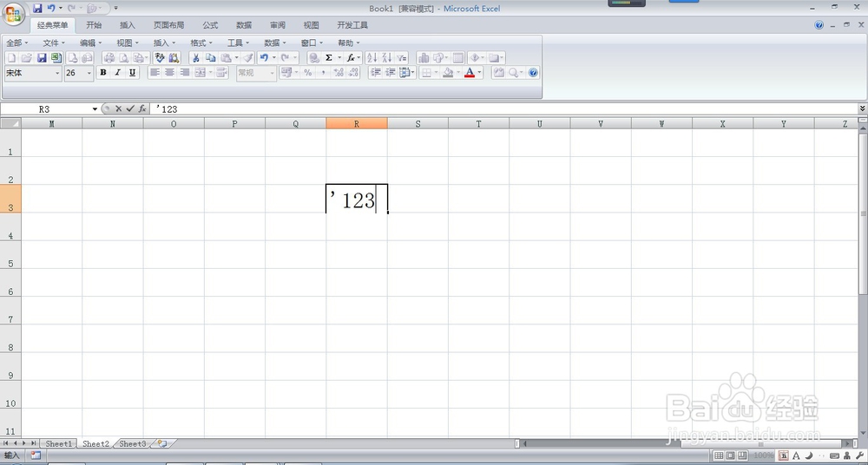Click the Open file folder icon
The height and width of the screenshot is (465, 868).
(x=27, y=57)
